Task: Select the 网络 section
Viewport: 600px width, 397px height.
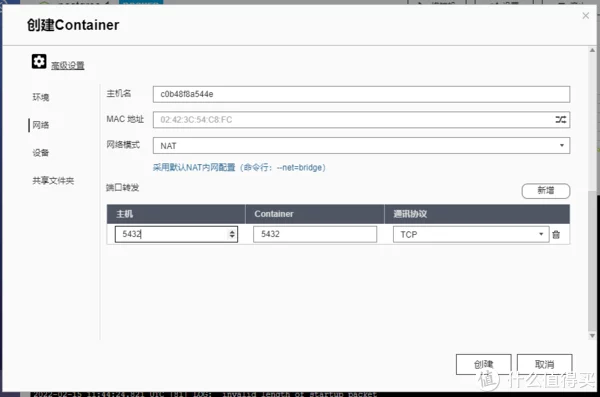Action: 41,125
